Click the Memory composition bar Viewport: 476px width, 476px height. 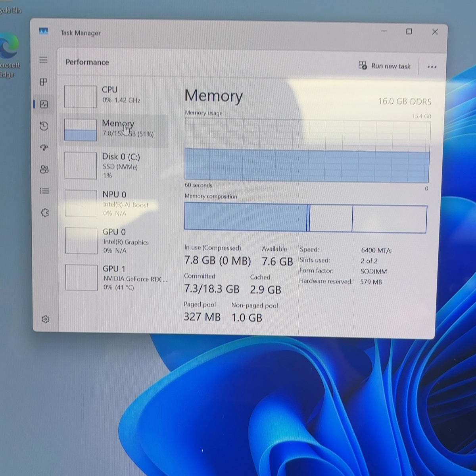tap(305, 217)
